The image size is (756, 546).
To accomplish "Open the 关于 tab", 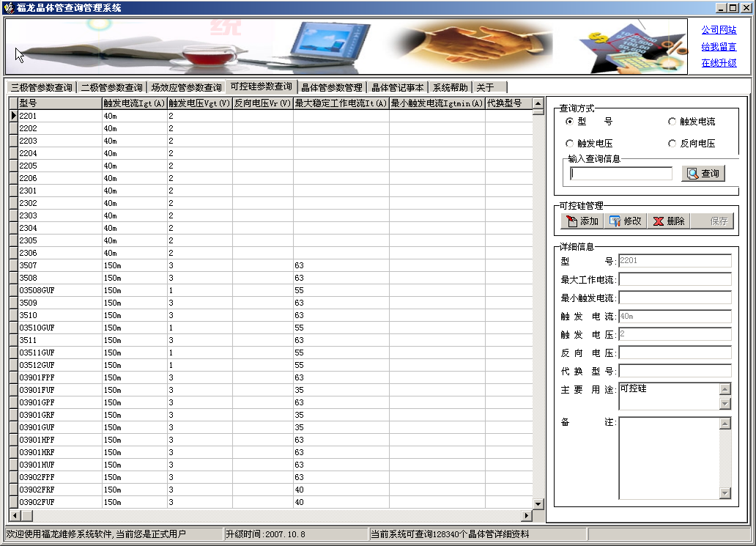I will pyautogui.click(x=490, y=87).
